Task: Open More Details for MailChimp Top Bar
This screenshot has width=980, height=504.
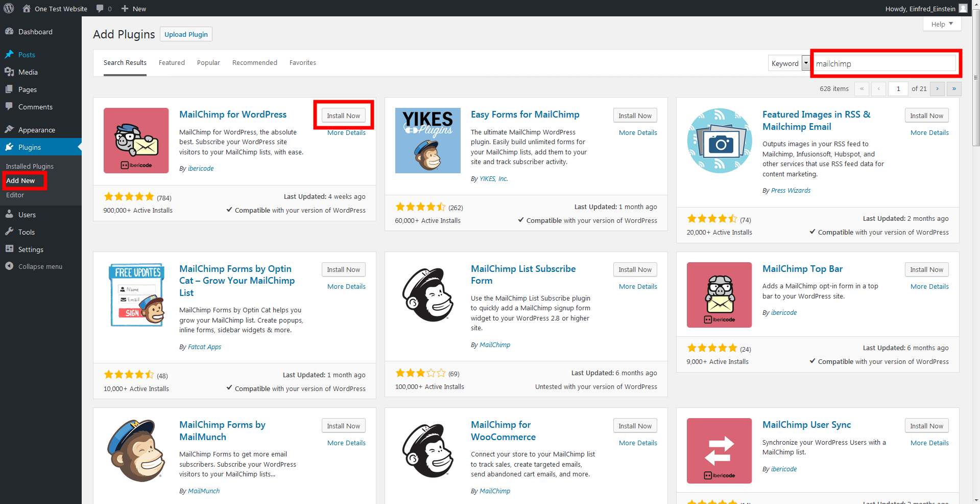Action: pos(929,287)
